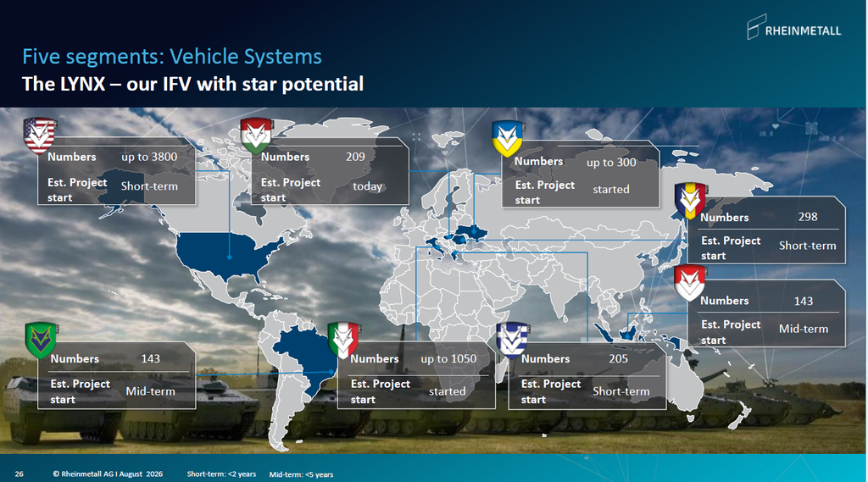
Task: Click the 'Numbers' label beside 209
Action: (x=285, y=157)
